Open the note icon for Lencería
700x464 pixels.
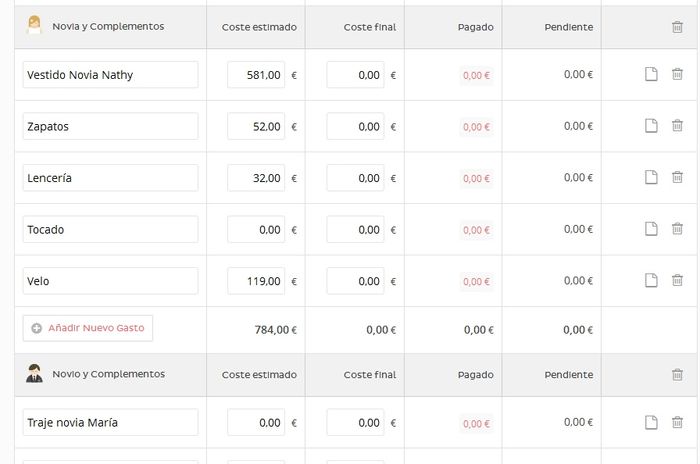651,177
